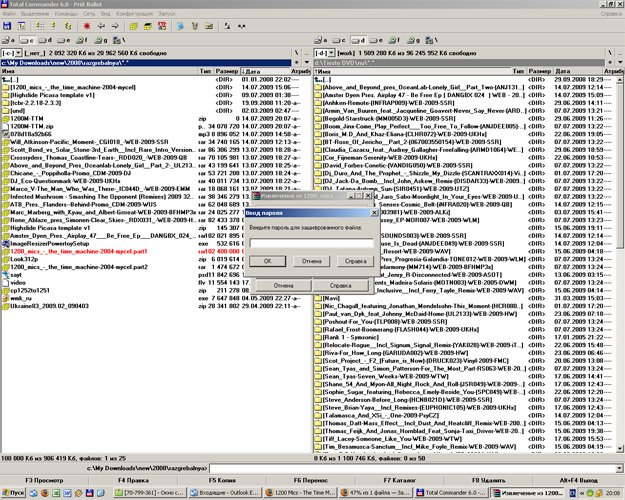Go back with the left arrow icon
The height and width of the screenshot is (500, 625).
pyautogui.click(x=101, y=26)
